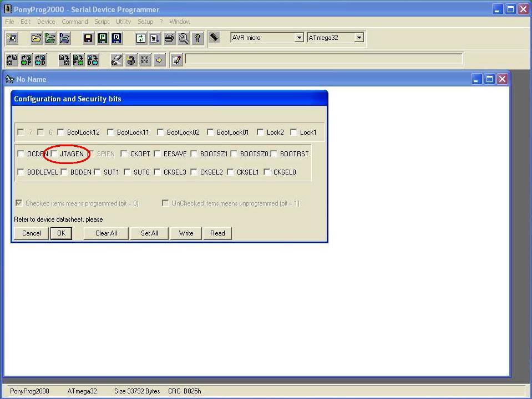
Task: Toggle the CKSEL0 fuse checkbox
Action: coord(267,172)
